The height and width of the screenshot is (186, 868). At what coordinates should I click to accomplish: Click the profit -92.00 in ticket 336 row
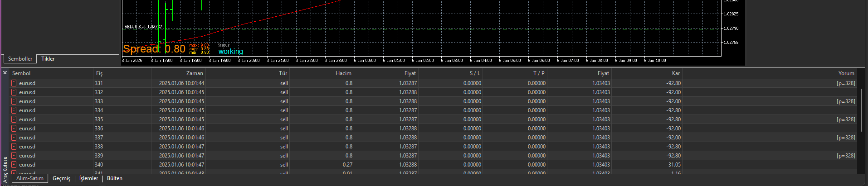pos(673,129)
